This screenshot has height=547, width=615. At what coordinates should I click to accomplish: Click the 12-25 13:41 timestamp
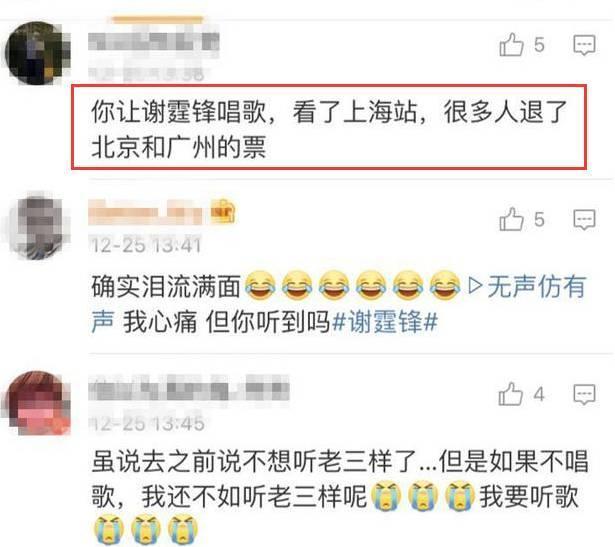146,246
